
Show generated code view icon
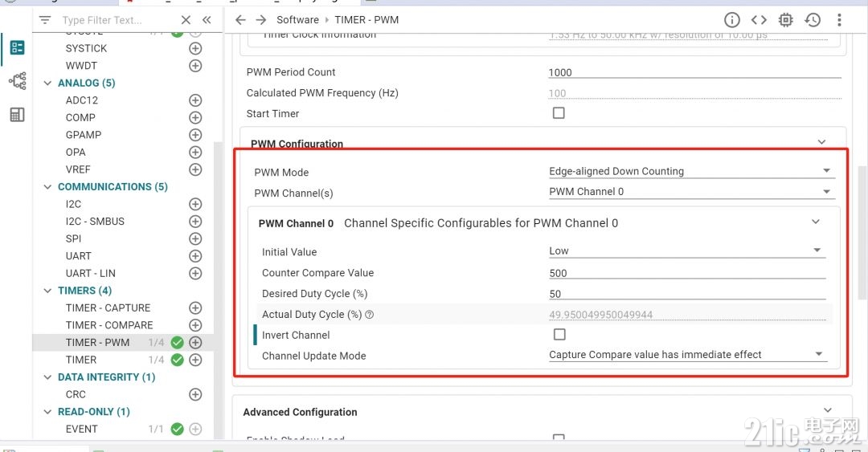(x=759, y=20)
